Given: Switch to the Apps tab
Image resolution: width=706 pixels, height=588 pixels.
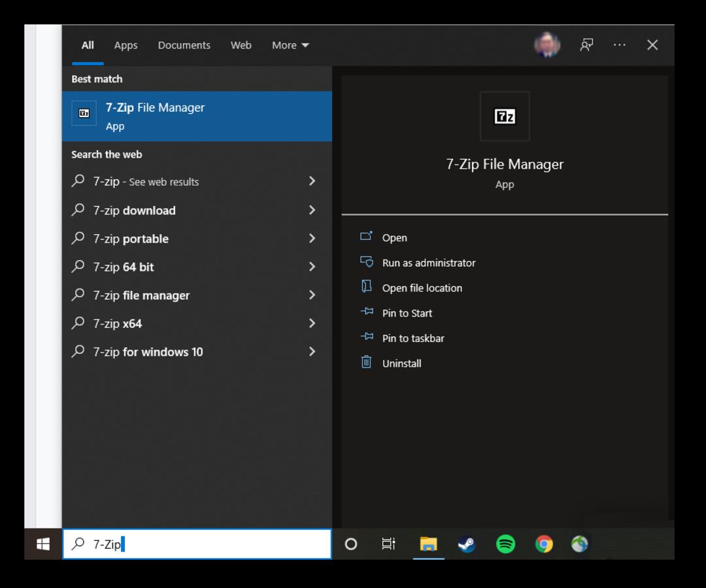Looking at the screenshot, I should (126, 45).
